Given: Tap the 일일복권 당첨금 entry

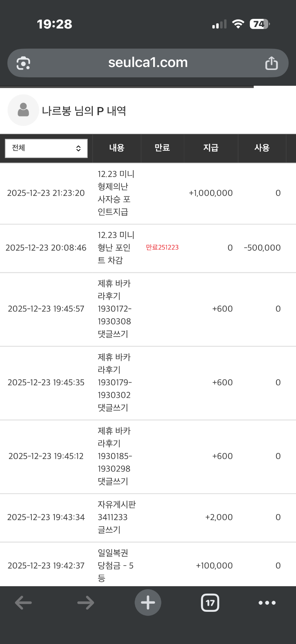Looking at the screenshot, I should (115, 565).
